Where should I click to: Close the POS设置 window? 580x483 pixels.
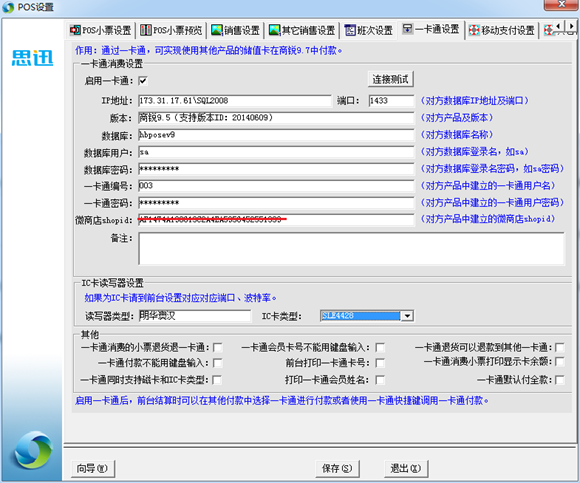561,4
